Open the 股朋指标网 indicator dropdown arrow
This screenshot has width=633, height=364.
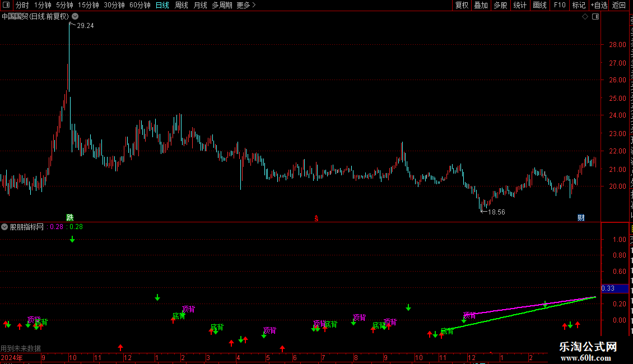(4, 227)
